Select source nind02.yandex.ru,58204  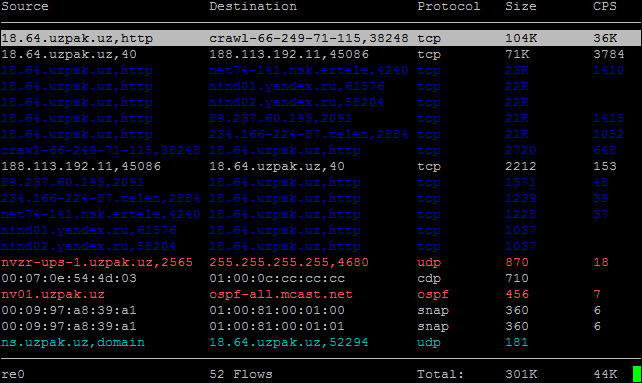[89, 246]
